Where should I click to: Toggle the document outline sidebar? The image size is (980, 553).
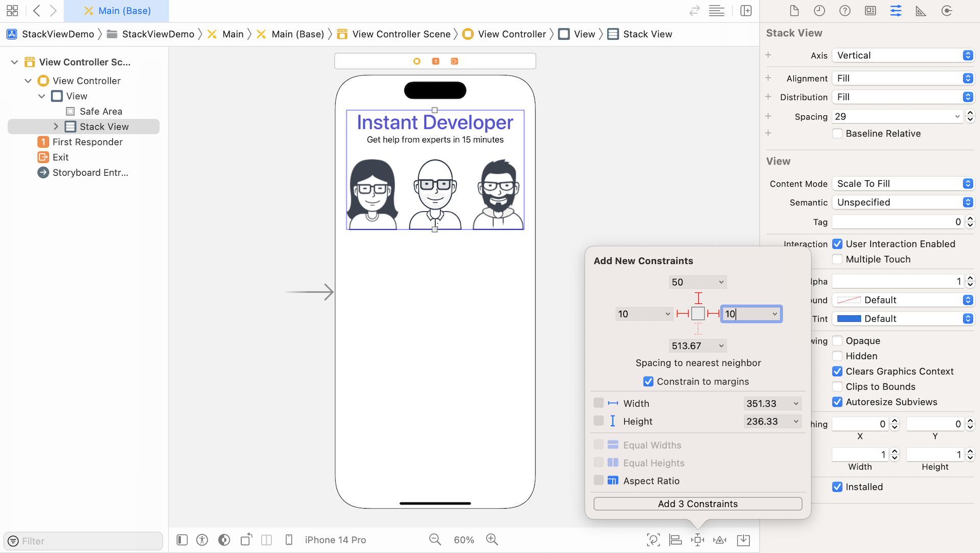click(x=182, y=540)
